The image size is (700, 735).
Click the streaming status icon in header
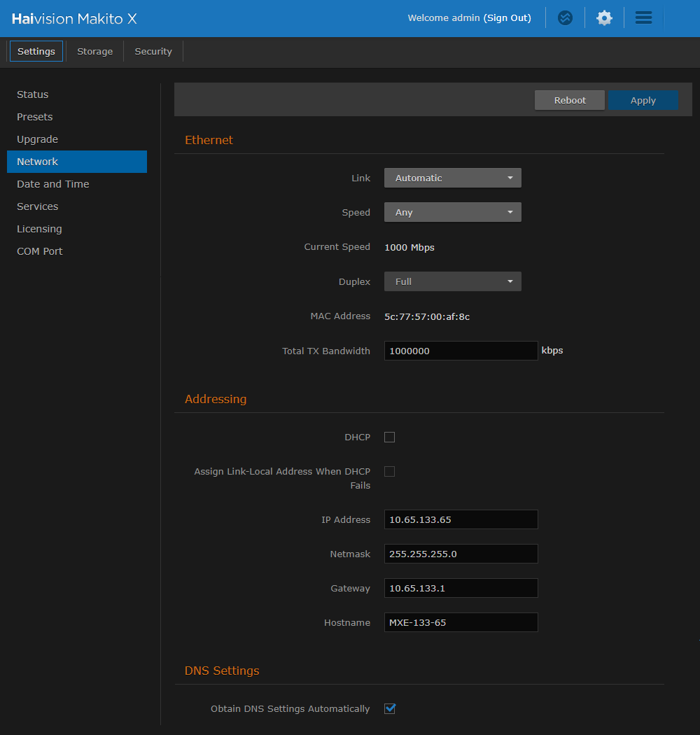565,18
